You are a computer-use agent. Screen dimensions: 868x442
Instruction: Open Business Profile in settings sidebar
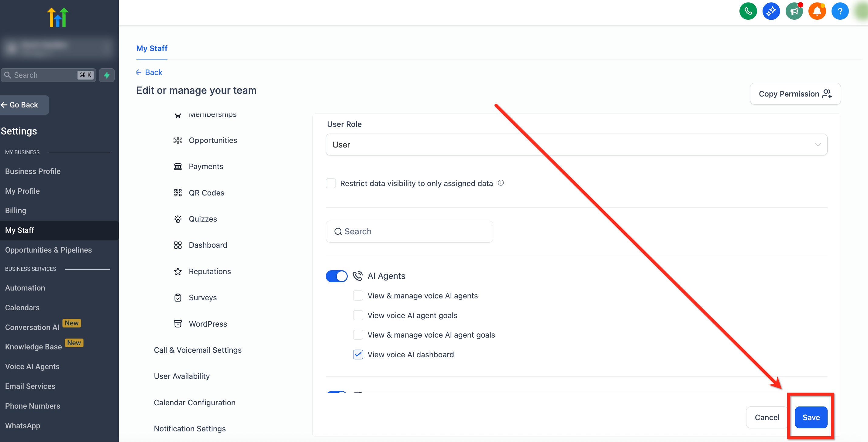click(x=33, y=171)
